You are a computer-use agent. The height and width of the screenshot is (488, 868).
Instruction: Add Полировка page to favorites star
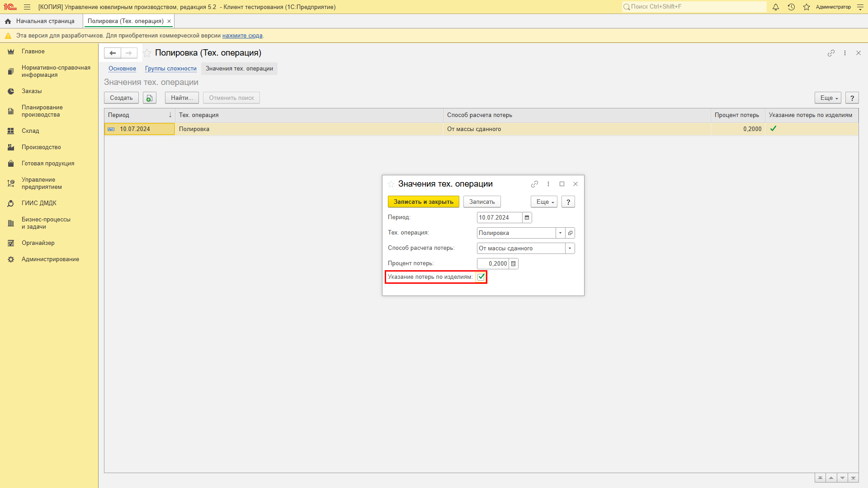(147, 53)
